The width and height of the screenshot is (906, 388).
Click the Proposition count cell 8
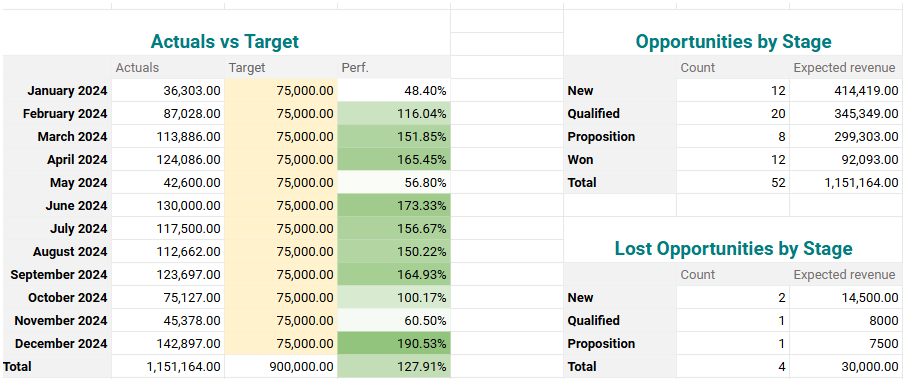[x=733, y=137]
